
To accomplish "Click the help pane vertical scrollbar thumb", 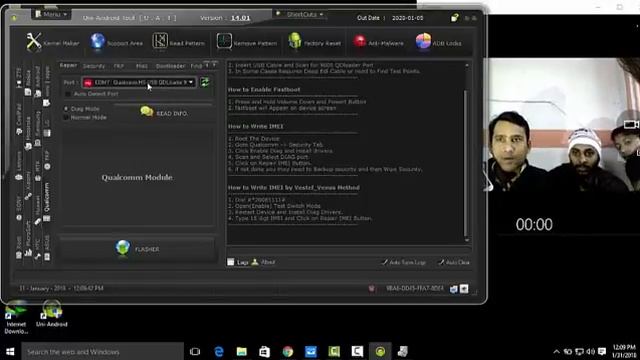I will click(466, 163).
